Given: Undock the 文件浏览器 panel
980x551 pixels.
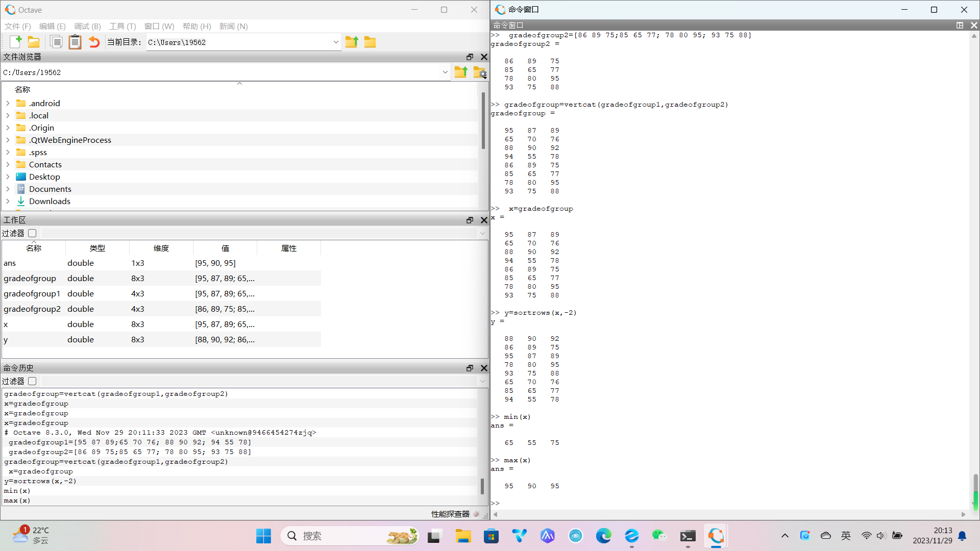Looking at the screenshot, I should tap(470, 57).
